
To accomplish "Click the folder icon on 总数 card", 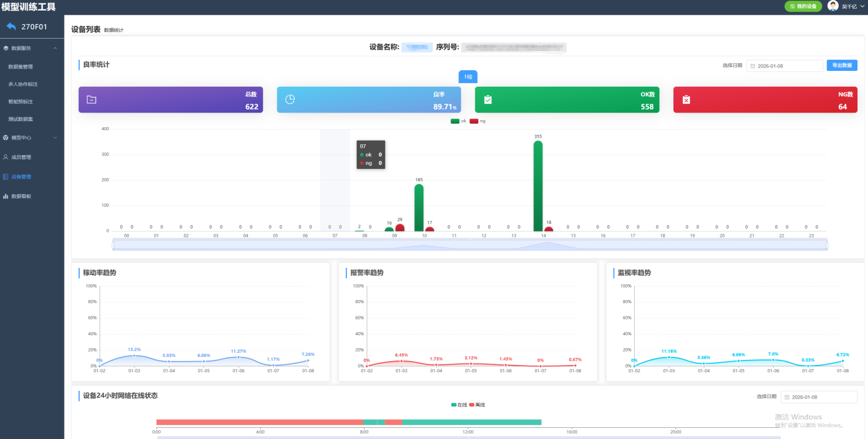I will click(x=91, y=100).
